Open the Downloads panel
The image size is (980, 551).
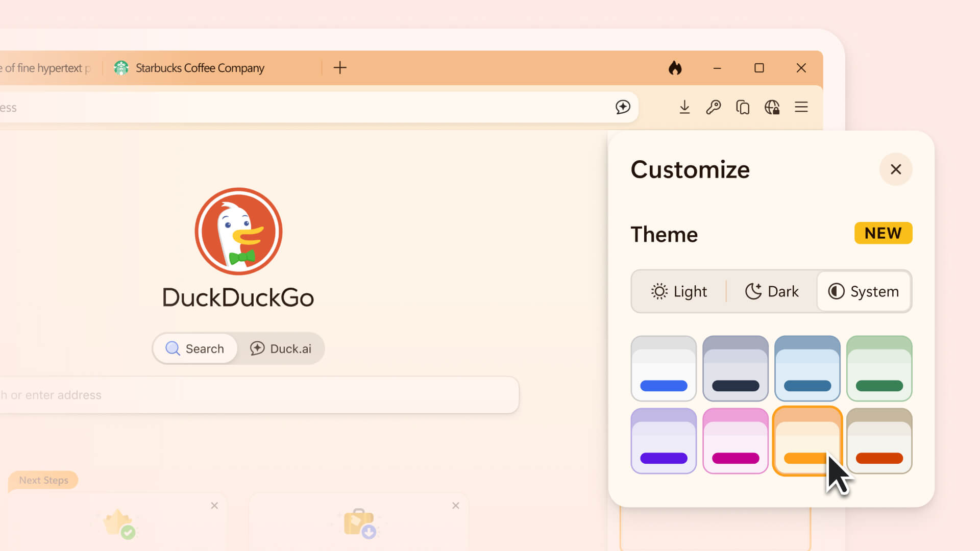pyautogui.click(x=684, y=107)
